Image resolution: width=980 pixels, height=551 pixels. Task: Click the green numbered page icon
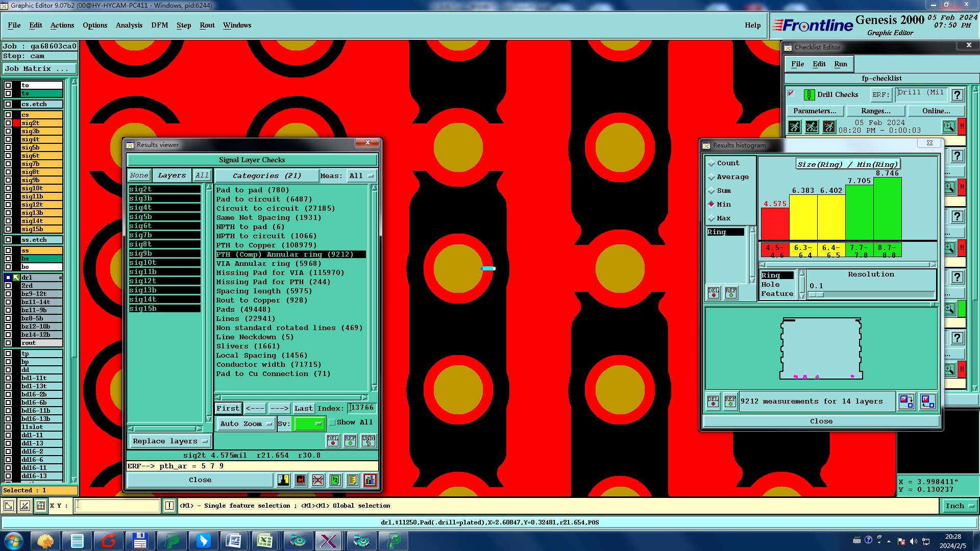click(x=335, y=480)
